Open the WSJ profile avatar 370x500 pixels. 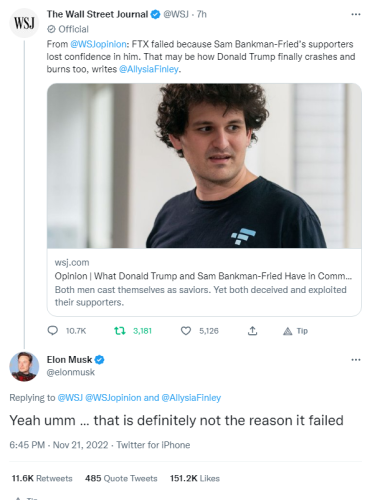tap(24, 23)
